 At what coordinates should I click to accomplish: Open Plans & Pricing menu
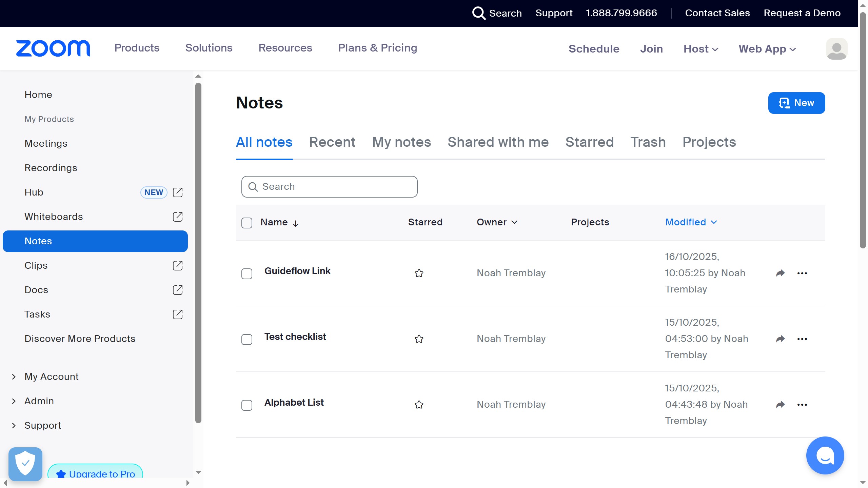click(378, 48)
